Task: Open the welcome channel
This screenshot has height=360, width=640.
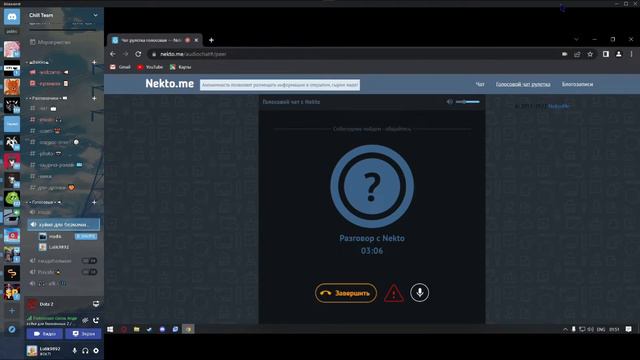Action: tap(50, 72)
